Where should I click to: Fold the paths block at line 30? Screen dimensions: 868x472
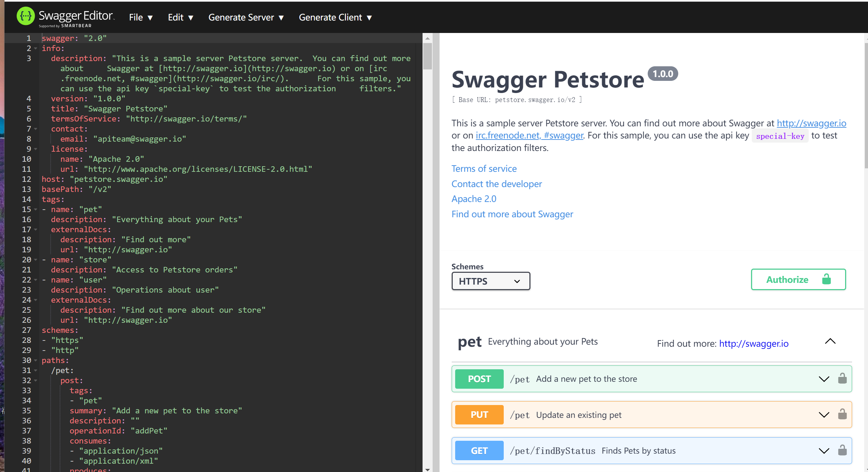[x=36, y=361]
